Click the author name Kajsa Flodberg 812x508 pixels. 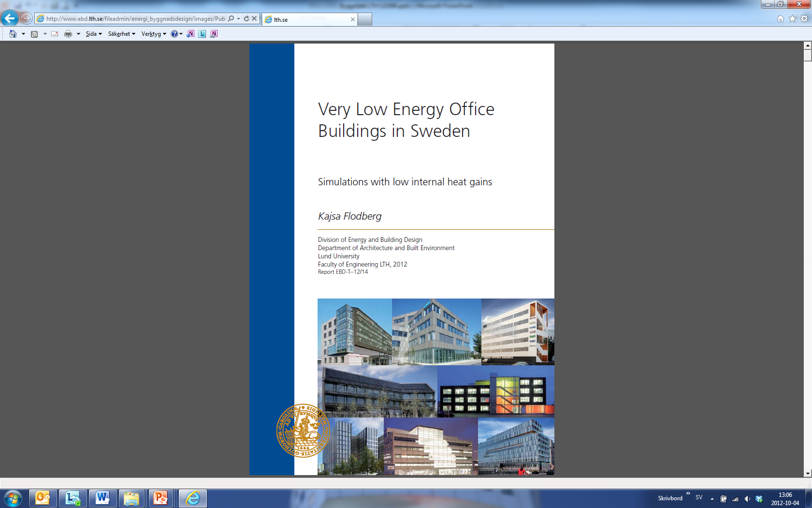[349, 216]
